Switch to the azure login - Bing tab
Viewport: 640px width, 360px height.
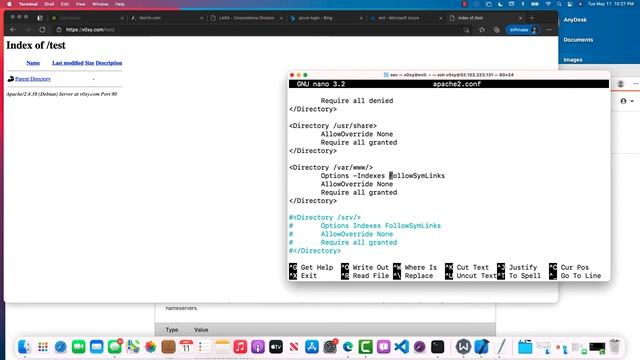(327, 18)
